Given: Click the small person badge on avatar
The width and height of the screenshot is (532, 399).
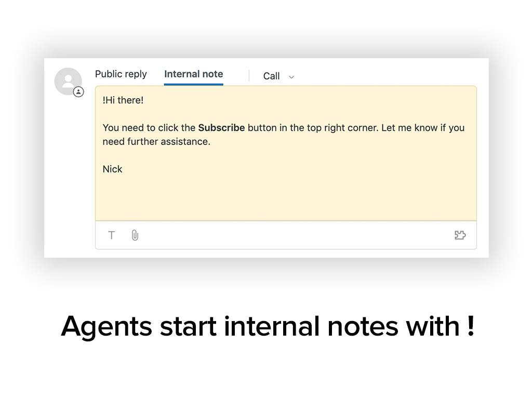Looking at the screenshot, I should tap(78, 92).
